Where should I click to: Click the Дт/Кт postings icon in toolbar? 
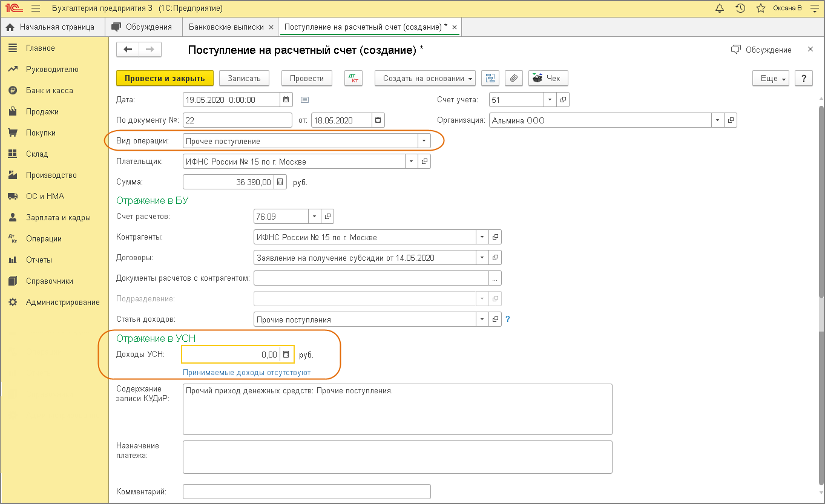click(353, 78)
